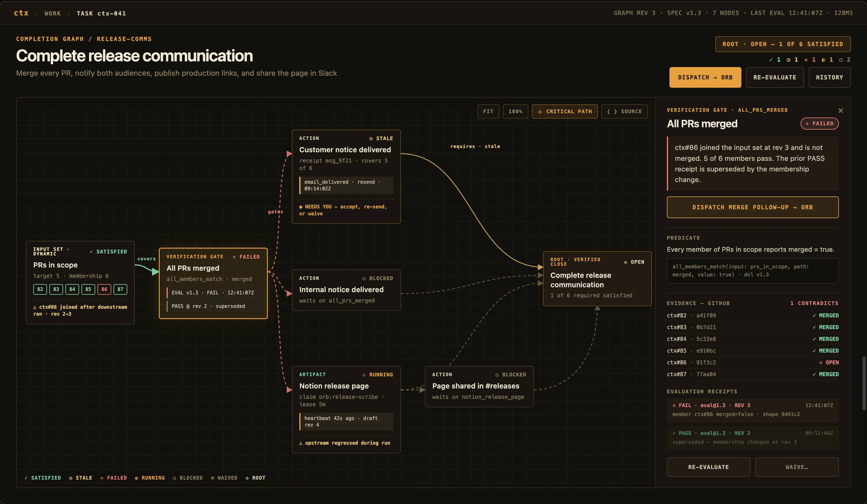
Task: Open evidence row ctx#86 · 91f3c2
Action: coord(752,362)
